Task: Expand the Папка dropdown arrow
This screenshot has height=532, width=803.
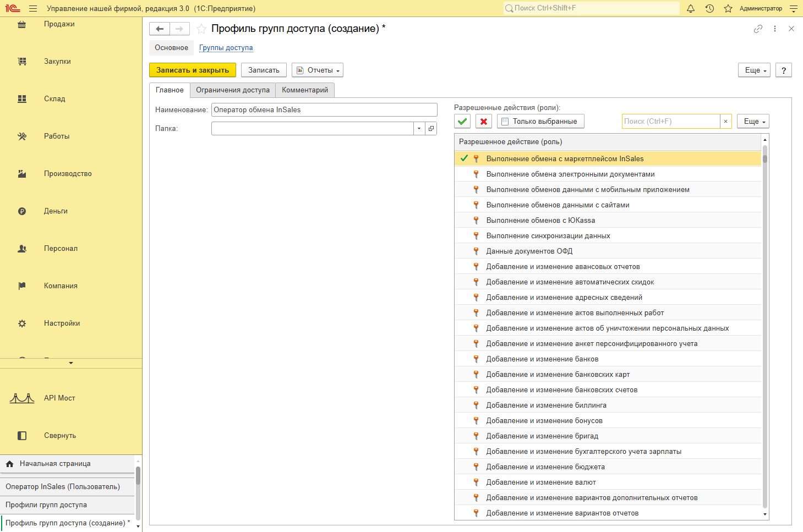Action: pos(419,128)
